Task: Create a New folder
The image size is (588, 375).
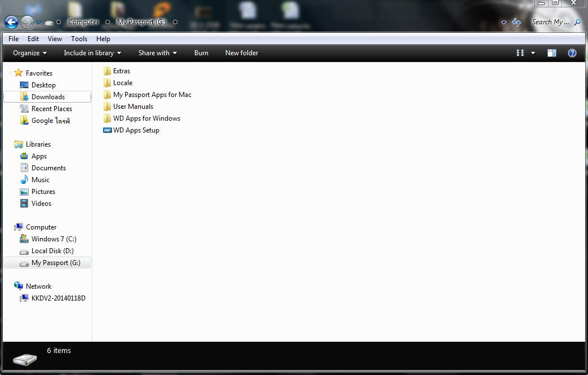Action: tap(242, 53)
